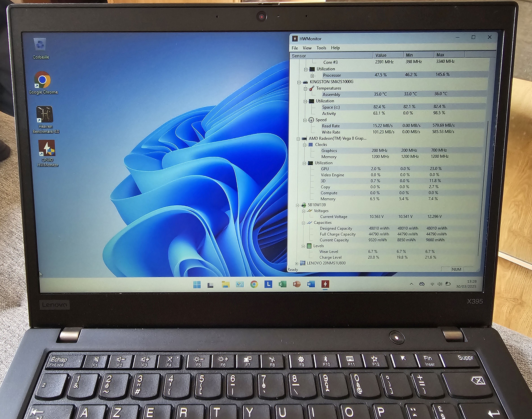
Task: Click the hard drive icon beside KINGSTON SNV2S1000G
Action: click(305, 82)
